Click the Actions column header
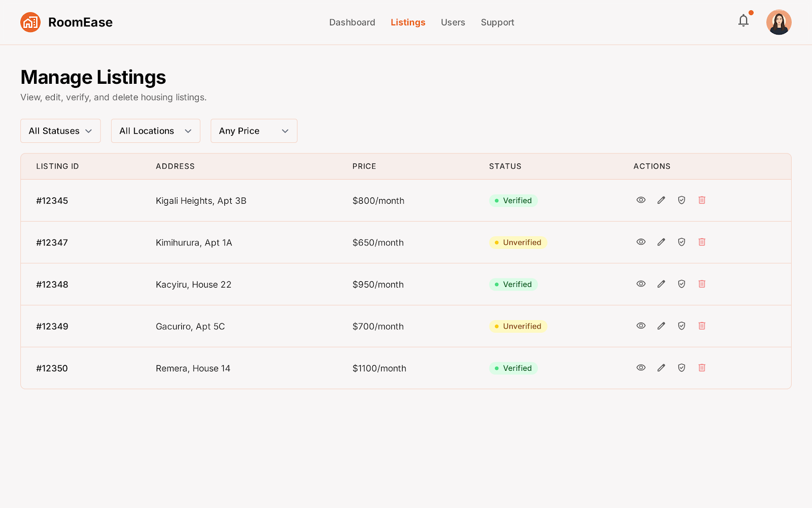Screen dimensions: 812x508 point(652,166)
